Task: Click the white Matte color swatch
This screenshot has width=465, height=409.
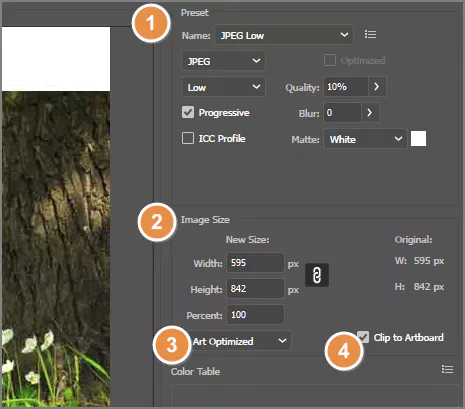Action: click(418, 138)
